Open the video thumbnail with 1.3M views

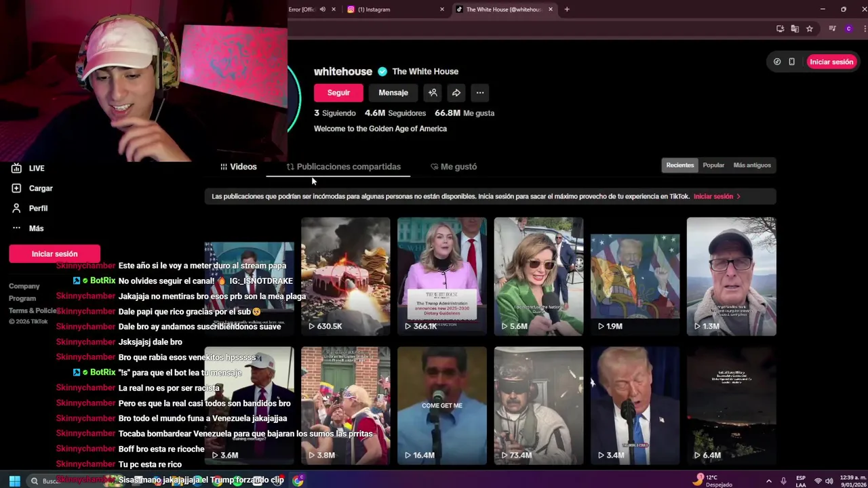pos(731,277)
